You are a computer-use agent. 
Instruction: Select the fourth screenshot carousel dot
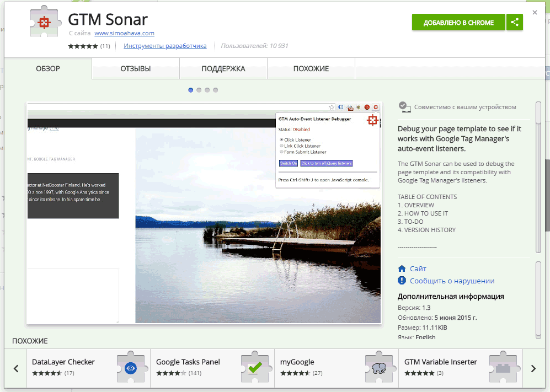[x=216, y=90]
